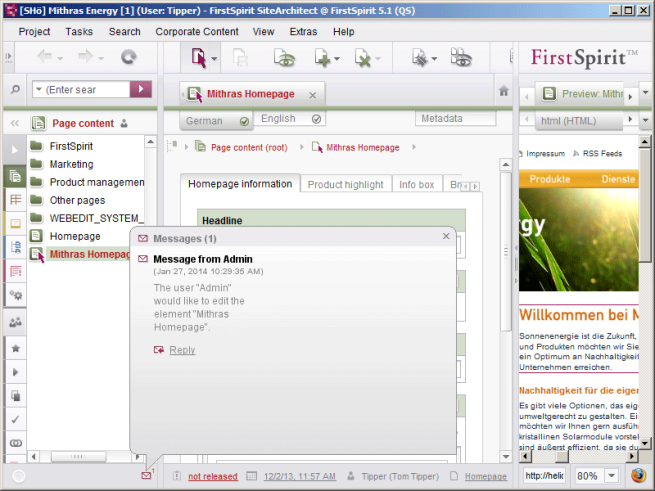
Task: Select Mithras Homepage in tree
Action: click(x=89, y=254)
